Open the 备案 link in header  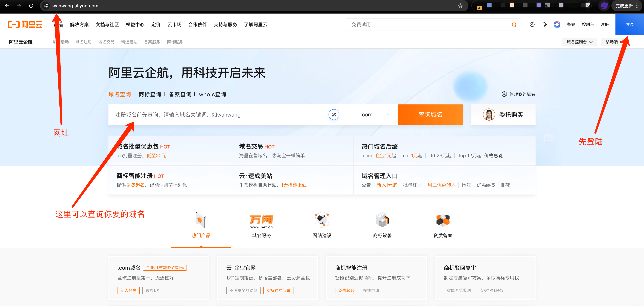point(571,25)
